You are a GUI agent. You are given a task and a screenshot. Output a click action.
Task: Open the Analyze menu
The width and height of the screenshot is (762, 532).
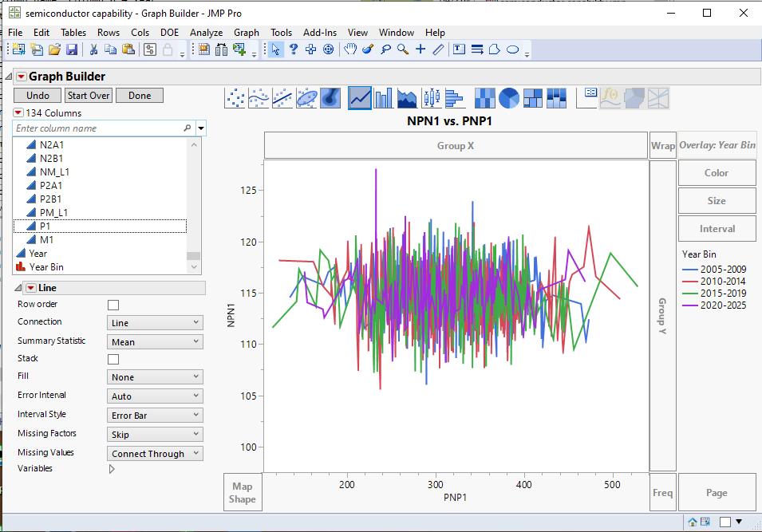[206, 33]
